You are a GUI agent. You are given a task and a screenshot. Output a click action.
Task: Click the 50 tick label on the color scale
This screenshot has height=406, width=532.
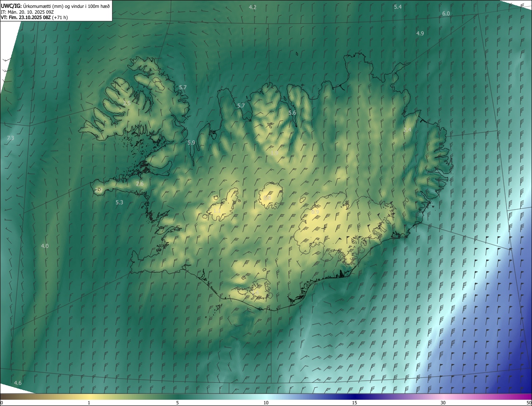pyautogui.click(x=529, y=403)
